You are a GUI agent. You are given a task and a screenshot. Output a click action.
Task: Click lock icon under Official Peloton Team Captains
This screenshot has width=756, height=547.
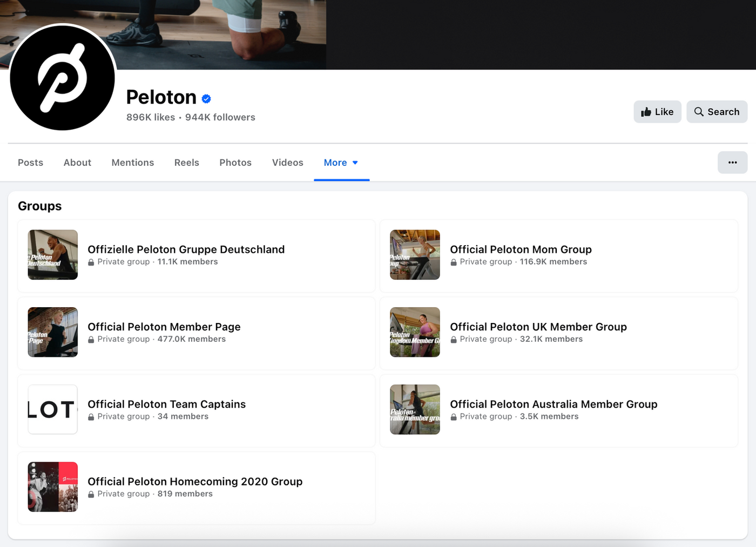click(91, 416)
